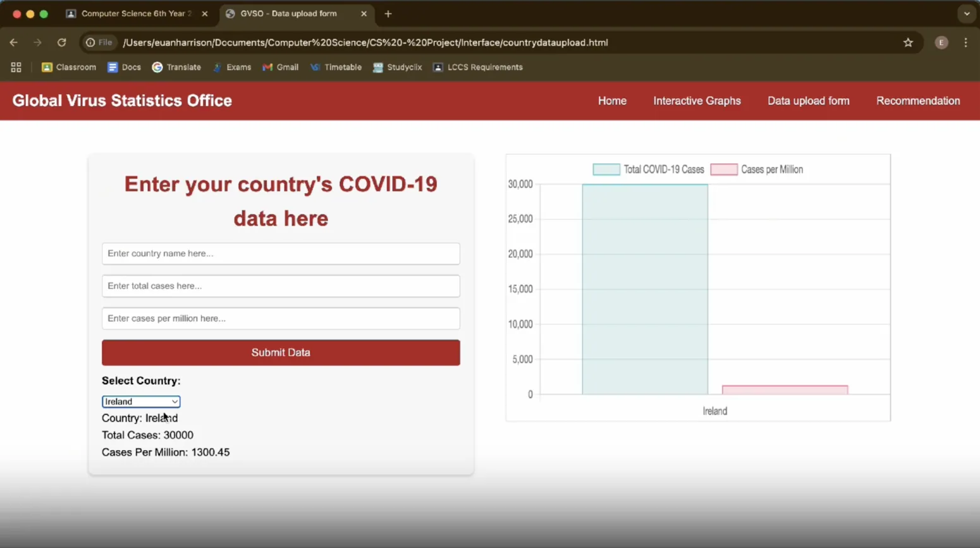Viewport: 980px width, 548px height.
Task: Open the Classroom bookmark
Action: coord(69,67)
